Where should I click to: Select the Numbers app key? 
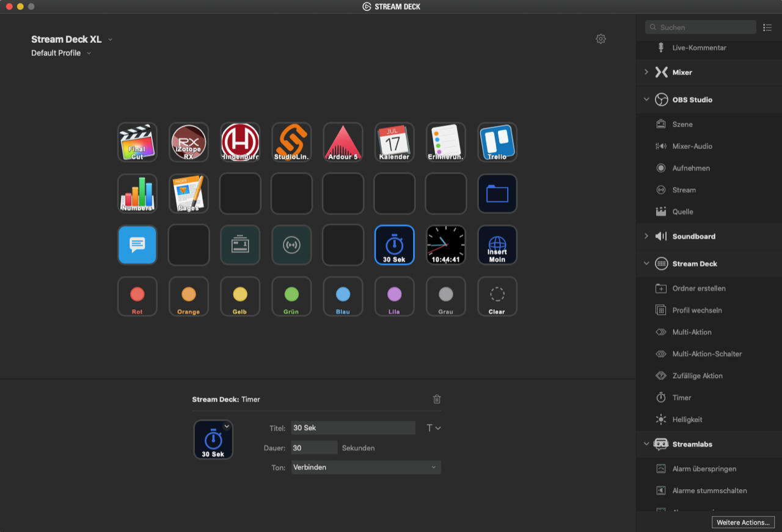(137, 194)
